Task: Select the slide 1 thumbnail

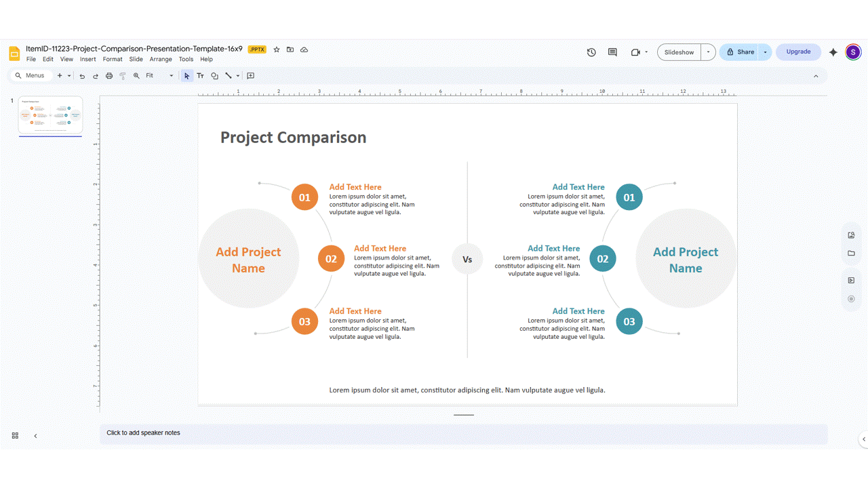Action: (50, 115)
